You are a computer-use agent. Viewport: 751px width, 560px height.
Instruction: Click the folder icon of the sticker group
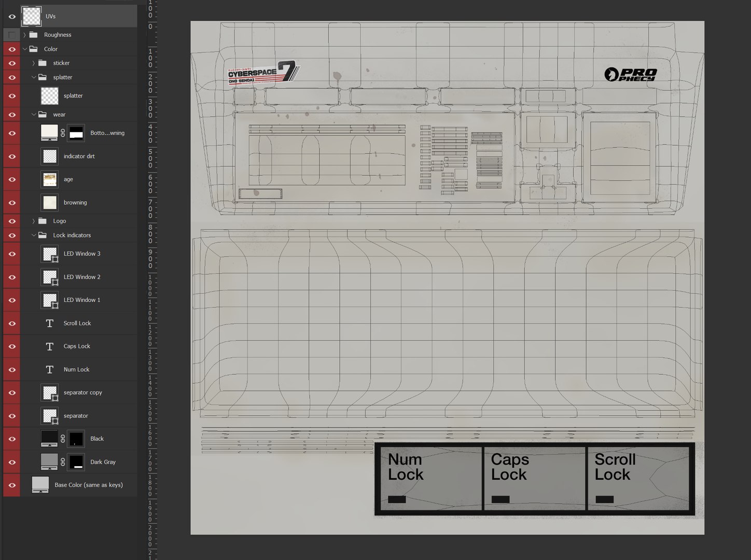43,63
